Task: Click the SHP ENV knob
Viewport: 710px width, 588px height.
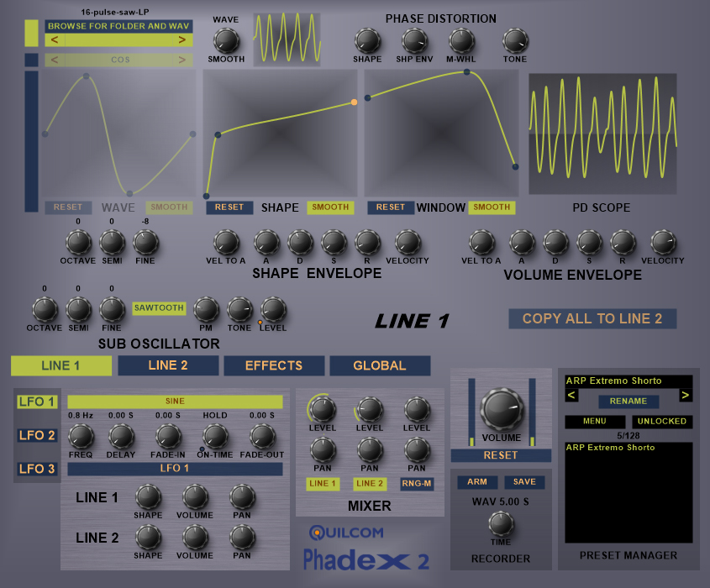Action: pos(415,40)
